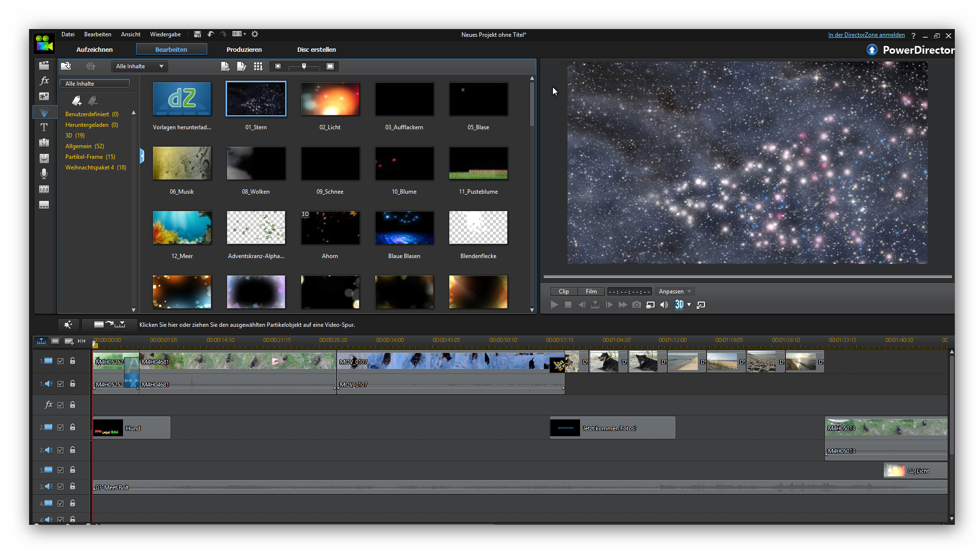The width and height of the screenshot is (980, 550).
Task: Open the preferences gear icon
Action: (255, 34)
